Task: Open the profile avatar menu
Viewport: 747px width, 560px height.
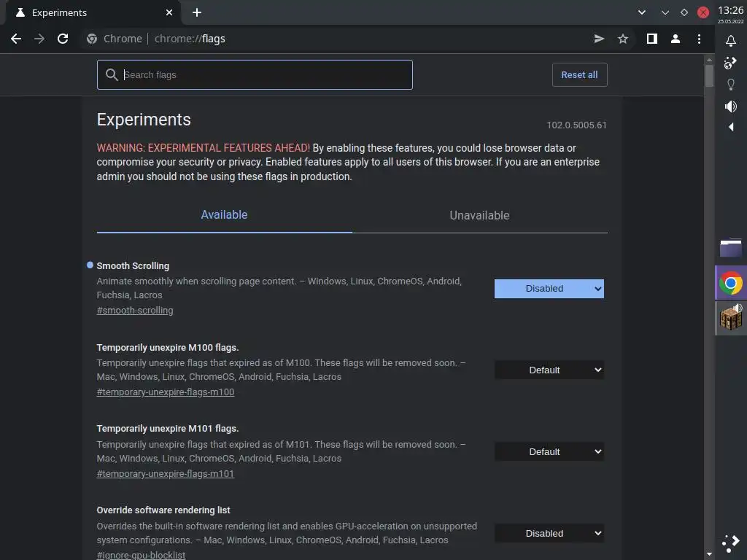Action: (x=676, y=39)
